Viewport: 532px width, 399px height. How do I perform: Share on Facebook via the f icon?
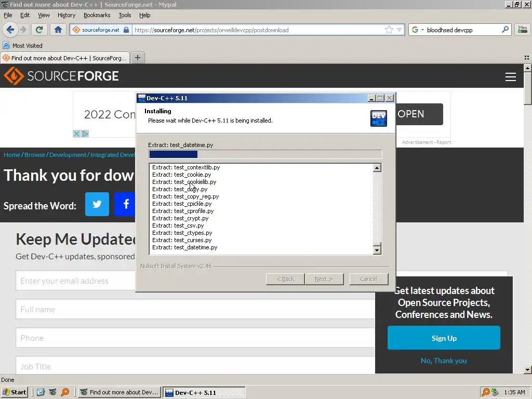pyautogui.click(x=125, y=204)
